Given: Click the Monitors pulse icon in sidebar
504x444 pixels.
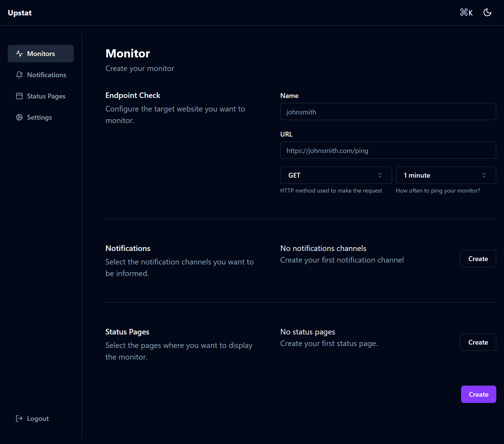Looking at the screenshot, I should (x=19, y=54).
